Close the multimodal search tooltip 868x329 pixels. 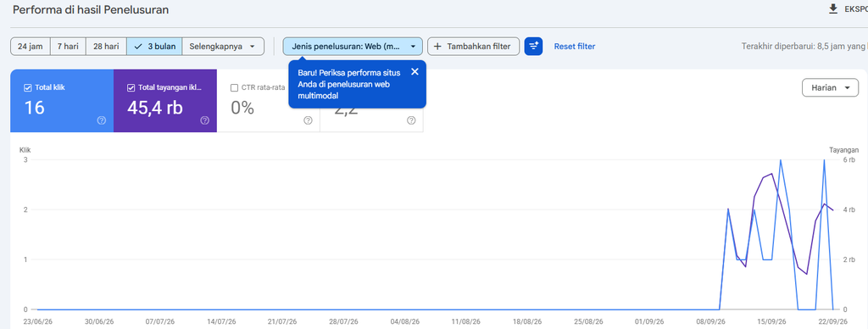tap(415, 71)
